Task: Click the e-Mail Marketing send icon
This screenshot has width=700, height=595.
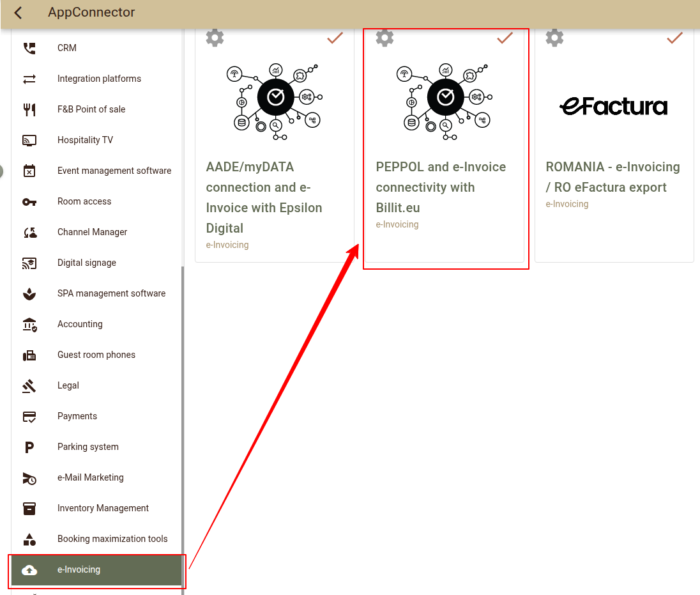Action: (x=29, y=478)
